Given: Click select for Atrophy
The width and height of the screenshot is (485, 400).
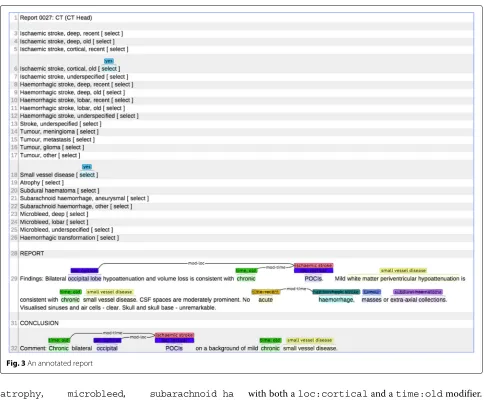Looking at the screenshot, I should pos(53,183).
